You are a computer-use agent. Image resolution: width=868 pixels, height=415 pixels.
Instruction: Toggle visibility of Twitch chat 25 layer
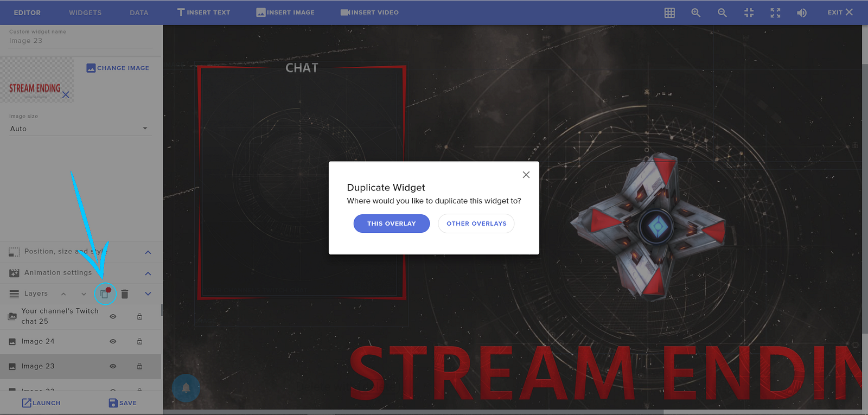point(113,316)
